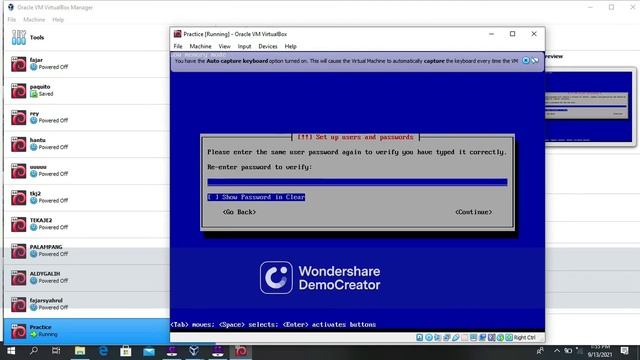Click the keyboard capture indicator beside Right Ctrl
This screenshot has width=640, height=360.
point(509,338)
